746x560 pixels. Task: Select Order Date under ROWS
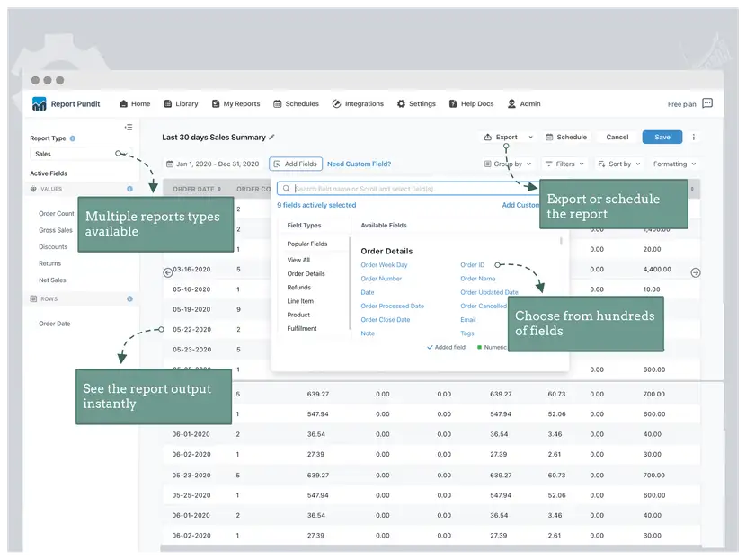coord(54,324)
